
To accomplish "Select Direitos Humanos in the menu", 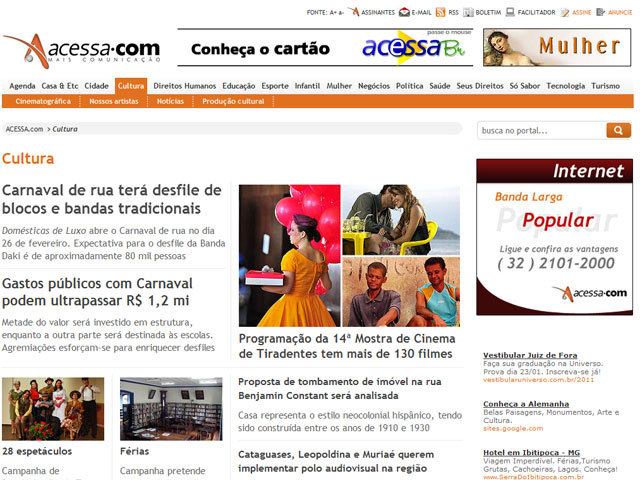I will [184, 86].
